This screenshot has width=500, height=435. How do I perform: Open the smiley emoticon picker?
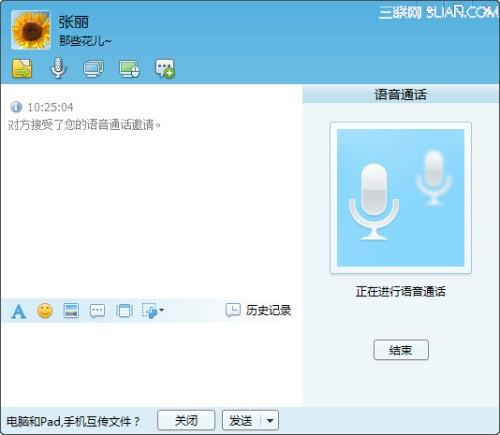[x=45, y=311]
